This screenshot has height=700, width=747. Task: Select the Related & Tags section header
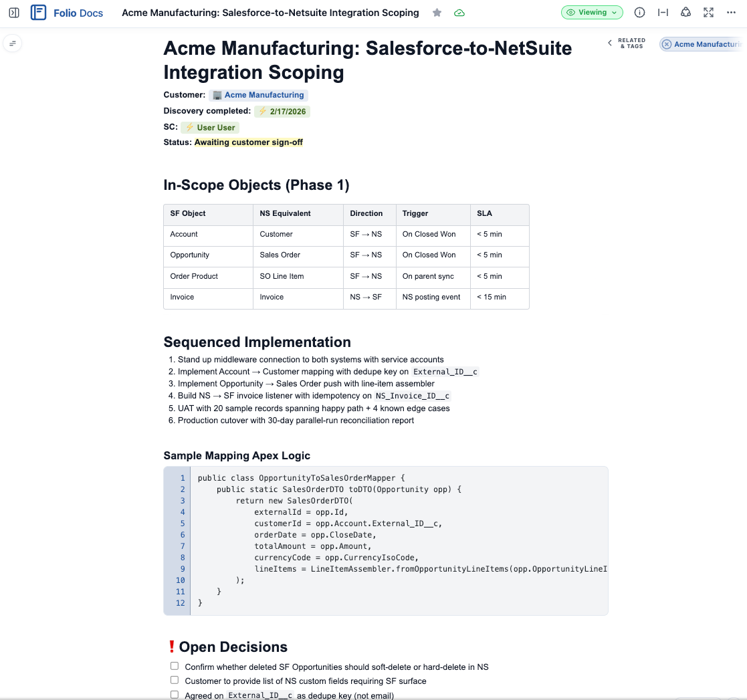(x=631, y=43)
